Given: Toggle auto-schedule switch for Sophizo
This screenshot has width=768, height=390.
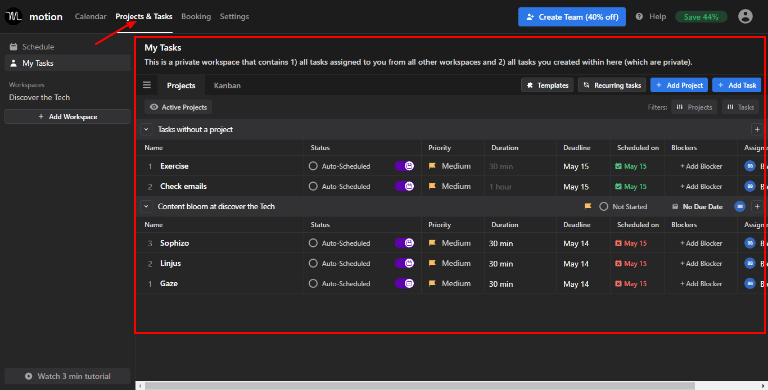Looking at the screenshot, I should pyautogui.click(x=405, y=243).
